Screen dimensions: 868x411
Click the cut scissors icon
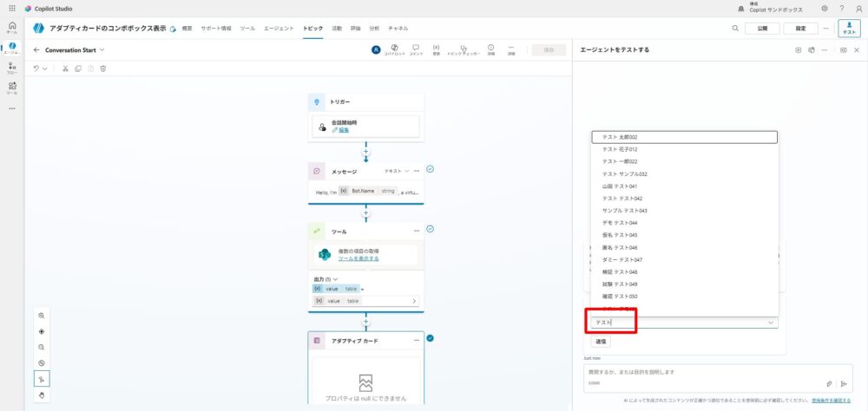(x=65, y=68)
